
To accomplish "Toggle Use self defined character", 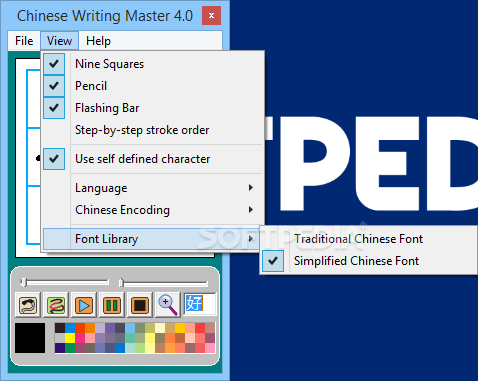I will click(x=153, y=159).
